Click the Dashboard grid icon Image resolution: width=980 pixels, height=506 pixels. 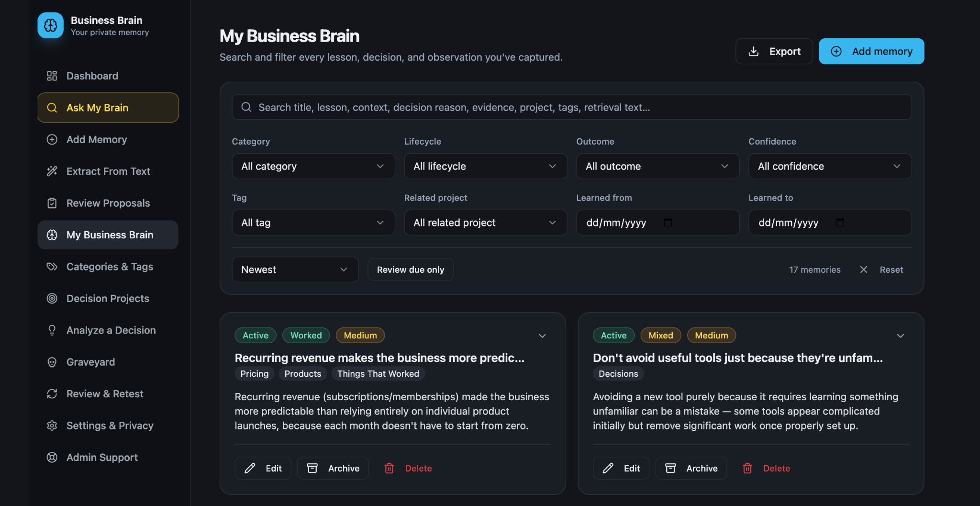tap(52, 76)
